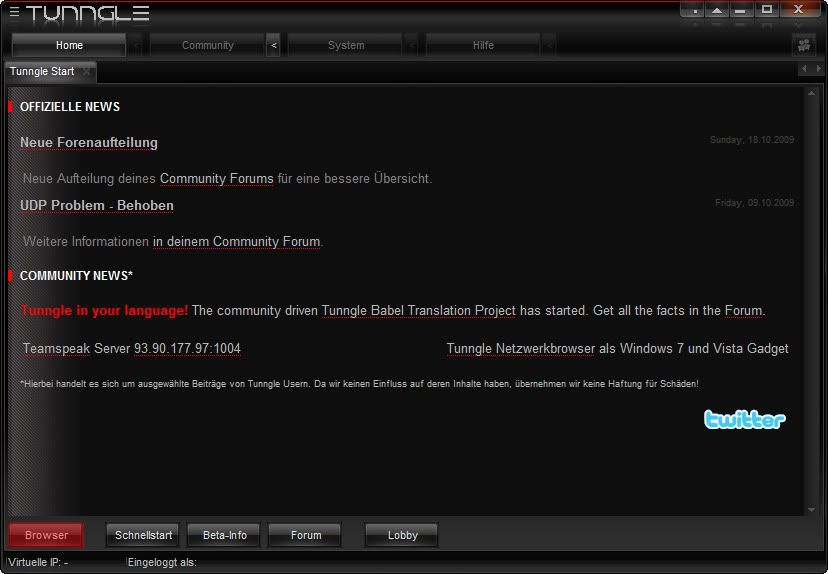Viewport: 828px width, 574px height.
Task: Click the scrollbar down arrow
Action: [812, 510]
